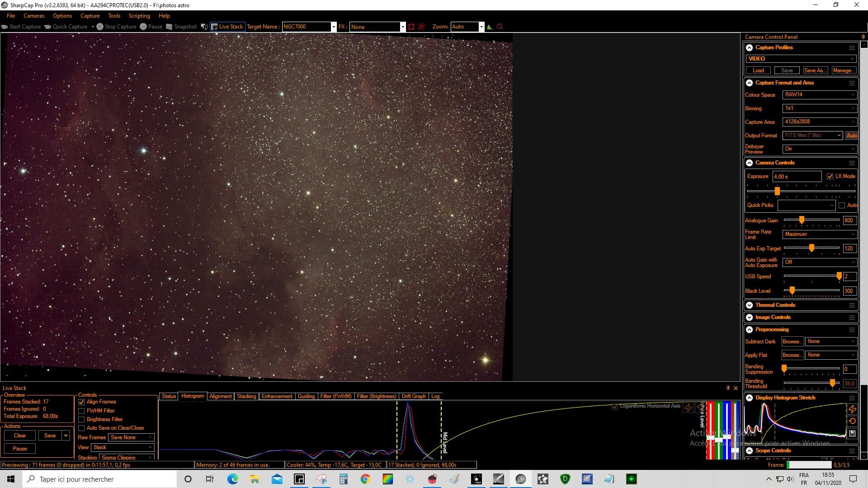The image size is (868, 488).
Task: Toggle Logarithmic Horizontal Axis checkbox
Action: (615, 406)
